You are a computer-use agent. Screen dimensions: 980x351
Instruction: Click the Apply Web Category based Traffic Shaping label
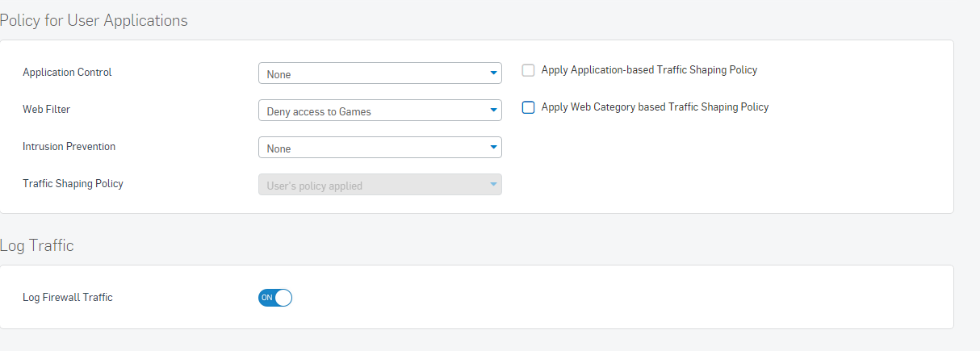point(655,107)
